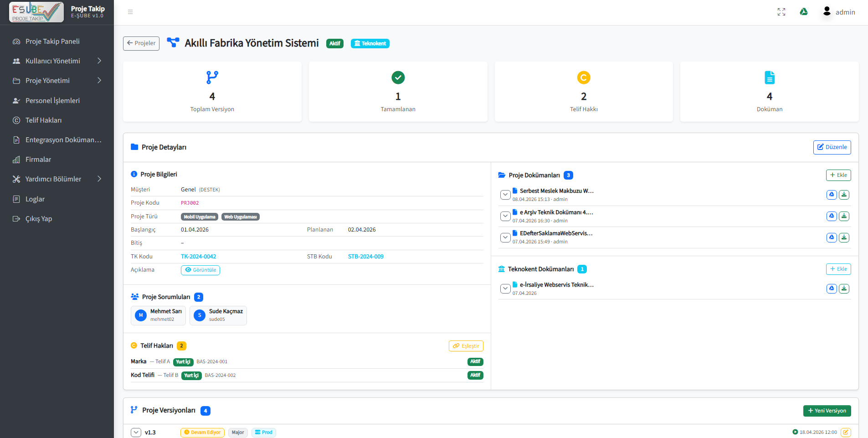Click Mehmet Sarı avatar circle
This screenshot has width=868, height=438.
pos(141,315)
